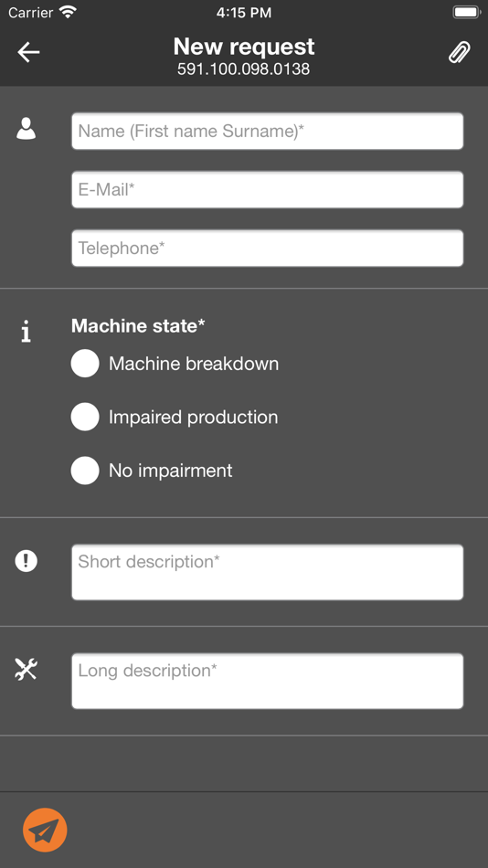This screenshot has width=488, height=868.
Task: Select Impaired production radio button
Action: [x=85, y=417]
